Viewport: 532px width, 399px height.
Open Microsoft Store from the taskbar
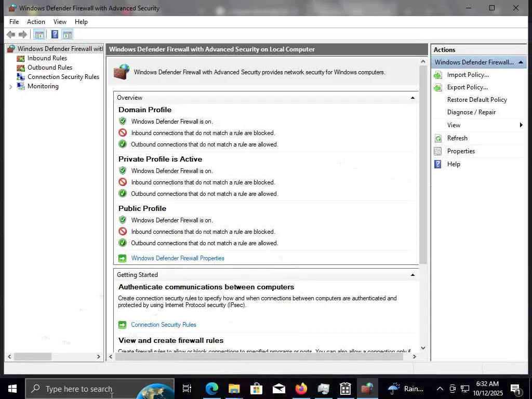(x=256, y=389)
